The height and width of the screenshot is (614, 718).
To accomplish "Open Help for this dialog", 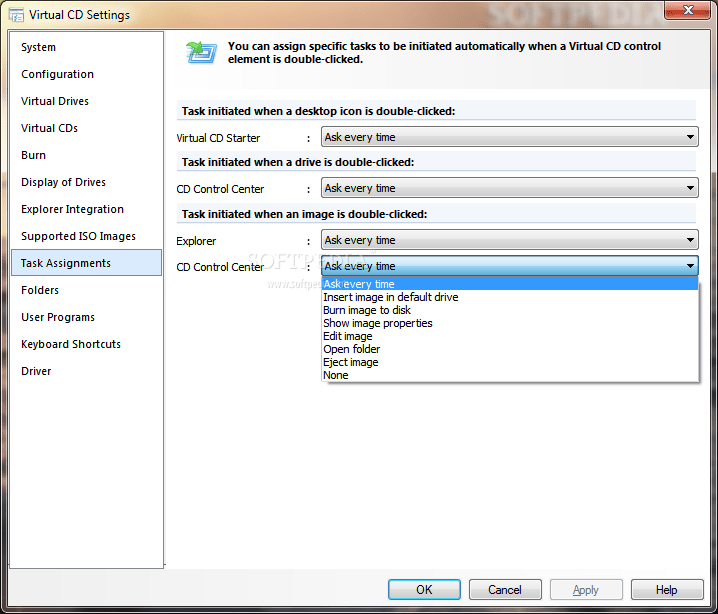I will pyautogui.click(x=667, y=590).
